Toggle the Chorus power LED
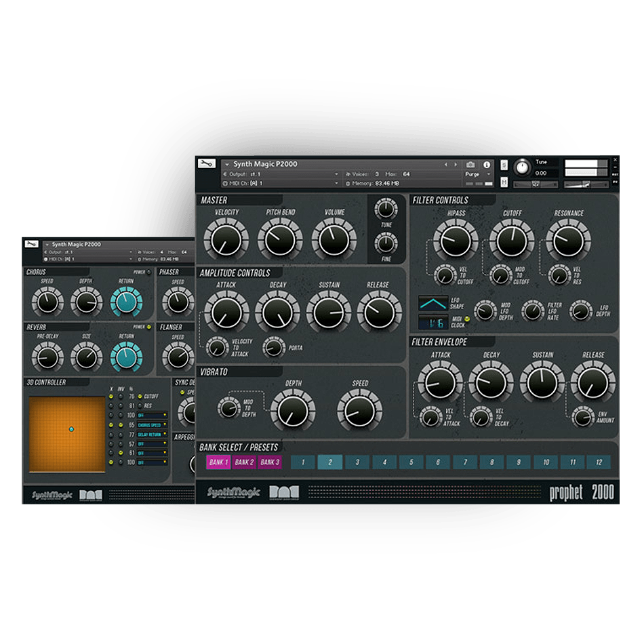This screenshot has width=644, height=644. tap(149, 272)
